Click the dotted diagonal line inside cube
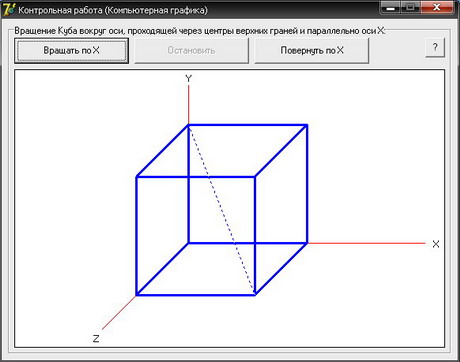The width and height of the screenshot is (460, 362). [222, 210]
